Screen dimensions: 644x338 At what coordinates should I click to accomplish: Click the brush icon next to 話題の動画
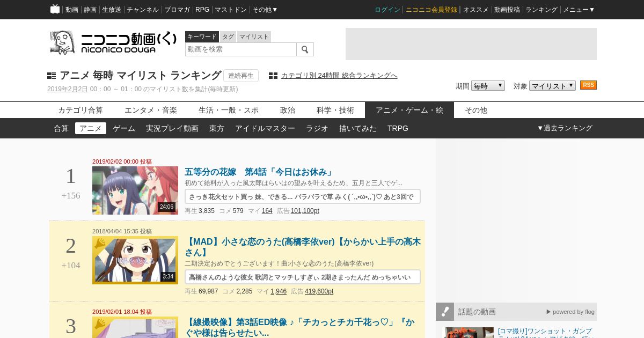tap(445, 312)
